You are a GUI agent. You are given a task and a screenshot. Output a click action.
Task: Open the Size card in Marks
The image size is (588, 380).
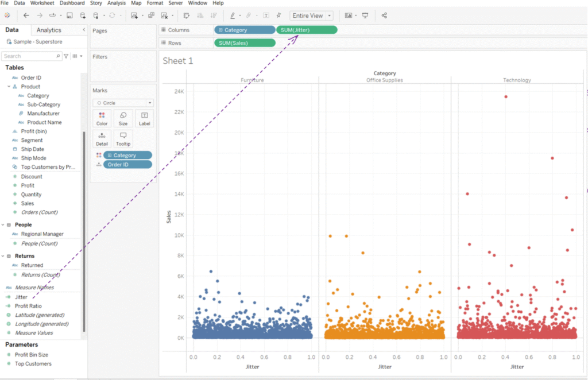point(123,118)
